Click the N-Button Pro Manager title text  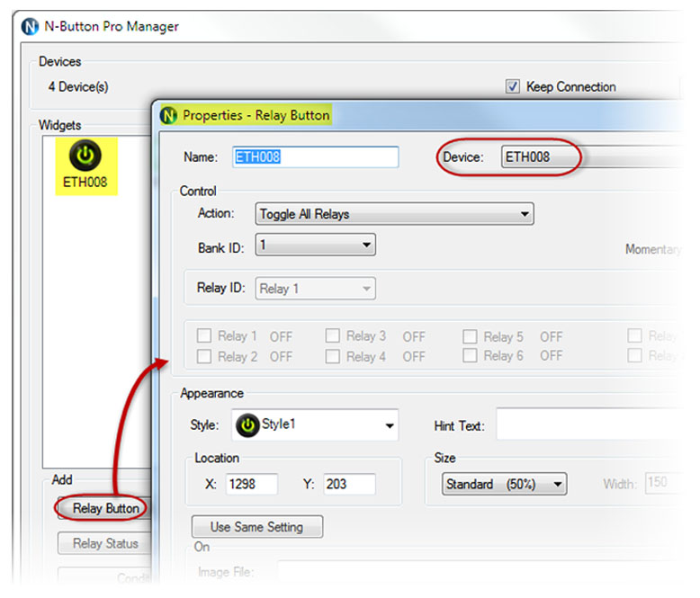[x=112, y=26]
